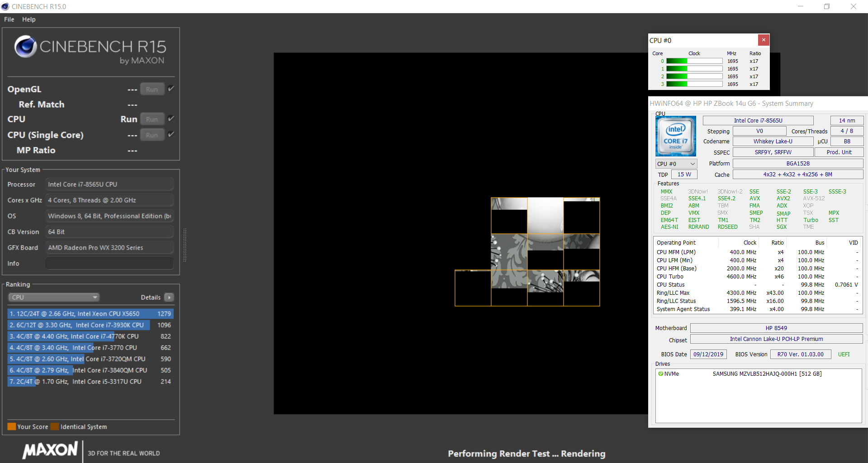Open the Ranking CPU dropdown
Viewport: 868px width, 463px height.
click(54, 297)
